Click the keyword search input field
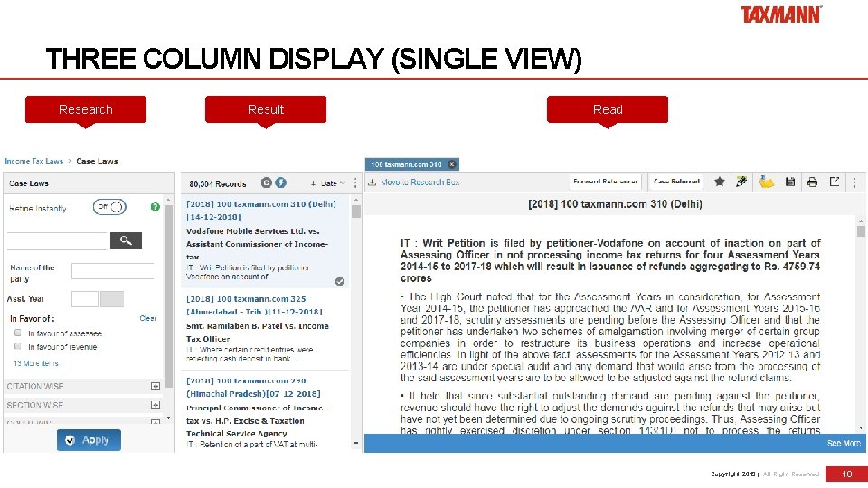This screenshot has width=868, height=488. (x=56, y=240)
